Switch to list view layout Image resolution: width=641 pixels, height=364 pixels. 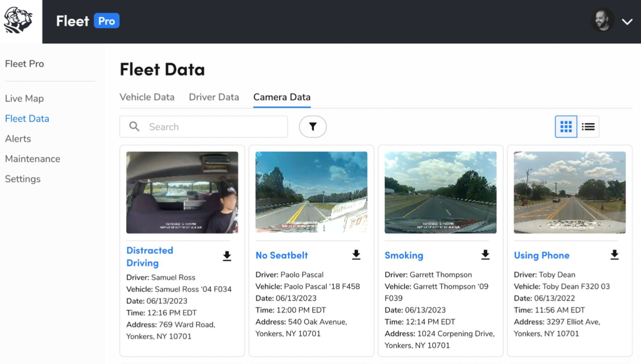coord(588,127)
